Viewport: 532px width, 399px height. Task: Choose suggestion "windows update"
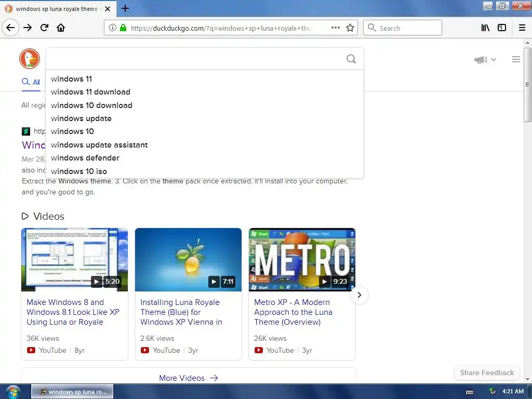205,118
